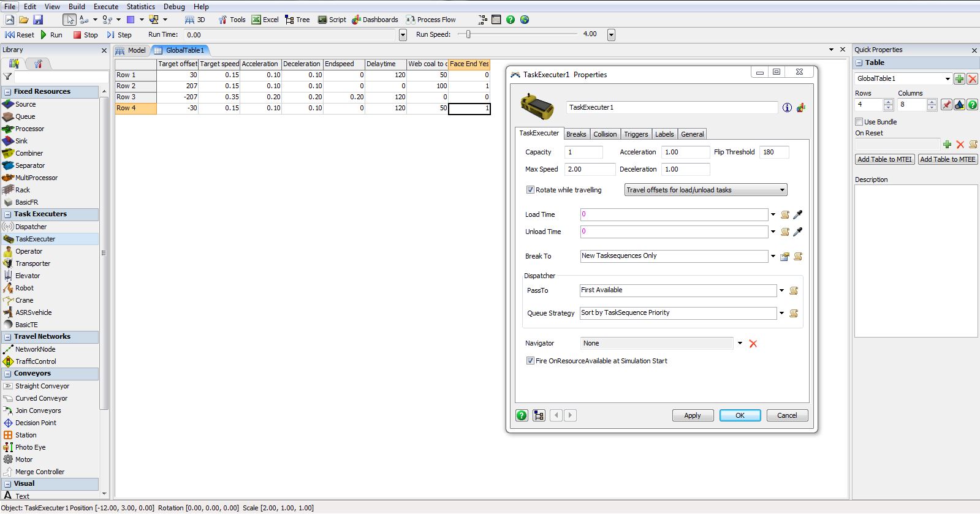Toggle Fire OnResourceAvailable at Simulation Start
Image resolution: width=980 pixels, height=514 pixels.
pyautogui.click(x=530, y=361)
